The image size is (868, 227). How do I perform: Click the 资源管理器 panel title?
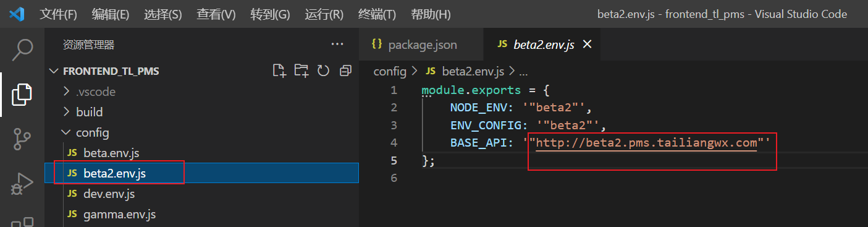click(x=88, y=45)
